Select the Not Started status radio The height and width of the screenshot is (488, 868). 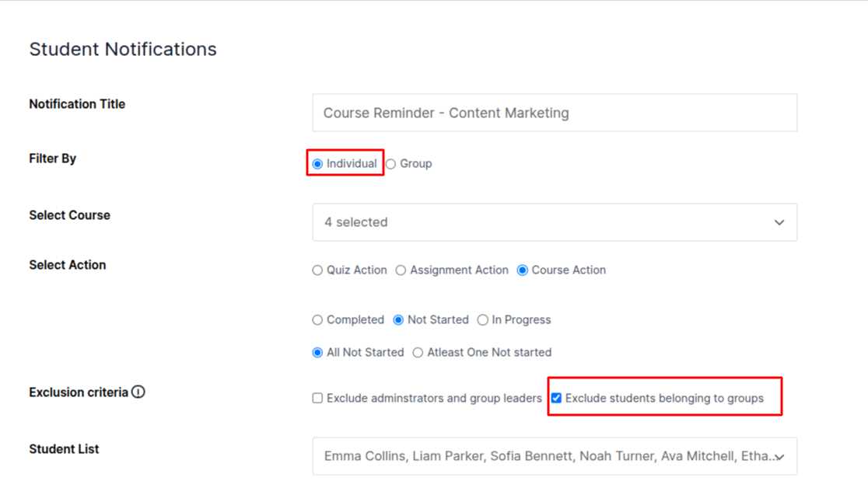pos(398,320)
